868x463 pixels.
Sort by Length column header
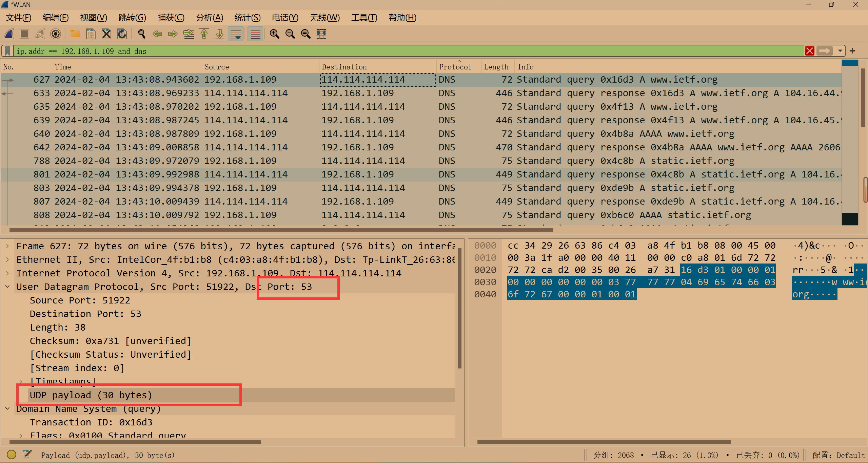(498, 67)
